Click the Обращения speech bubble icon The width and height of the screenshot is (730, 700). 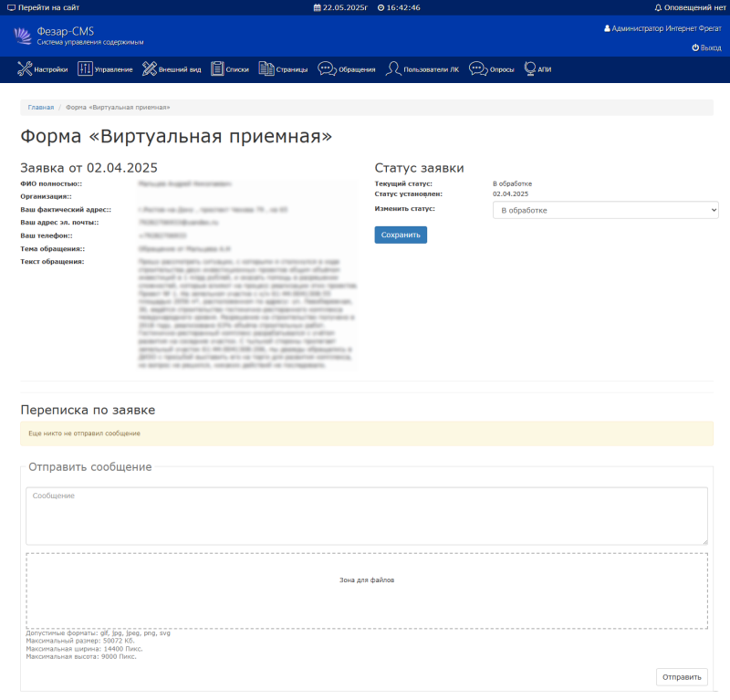pyautogui.click(x=326, y=69)
